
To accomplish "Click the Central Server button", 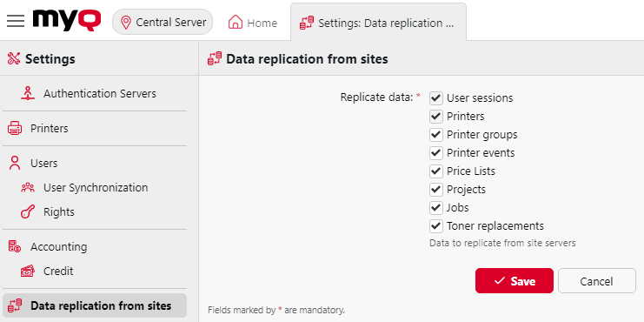I will (x=163, y=23).
